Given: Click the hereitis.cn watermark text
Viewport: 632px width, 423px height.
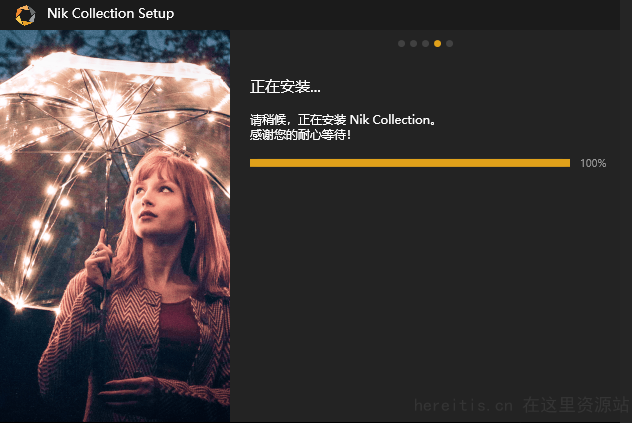Looking at the screenshot, I should pyautogui.click(x=463, y=405).
